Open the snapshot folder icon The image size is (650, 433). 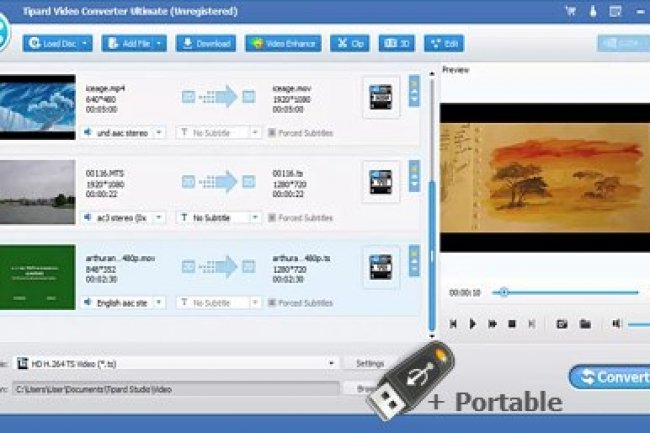585,324
